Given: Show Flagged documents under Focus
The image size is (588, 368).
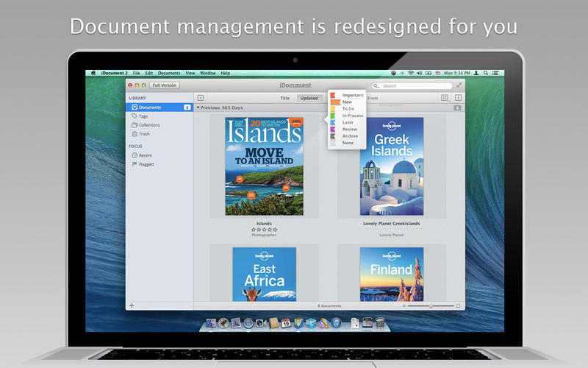Looking at the screenshot, I should point(146,164).
